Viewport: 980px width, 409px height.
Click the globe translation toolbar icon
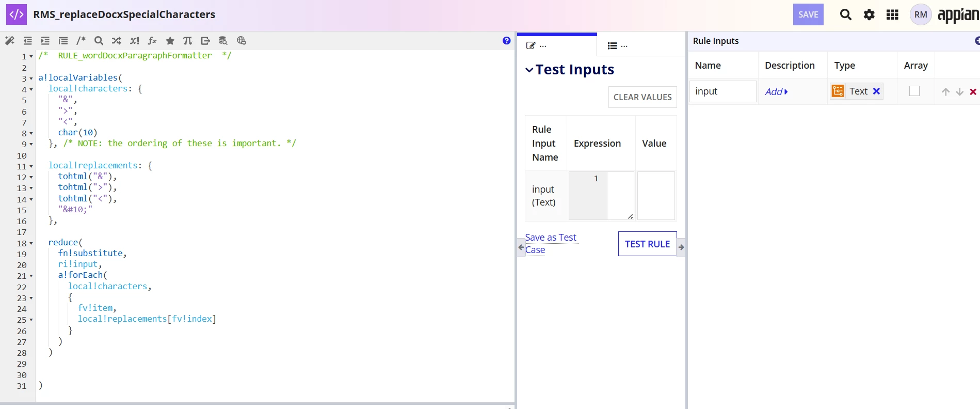pos(241,41)
